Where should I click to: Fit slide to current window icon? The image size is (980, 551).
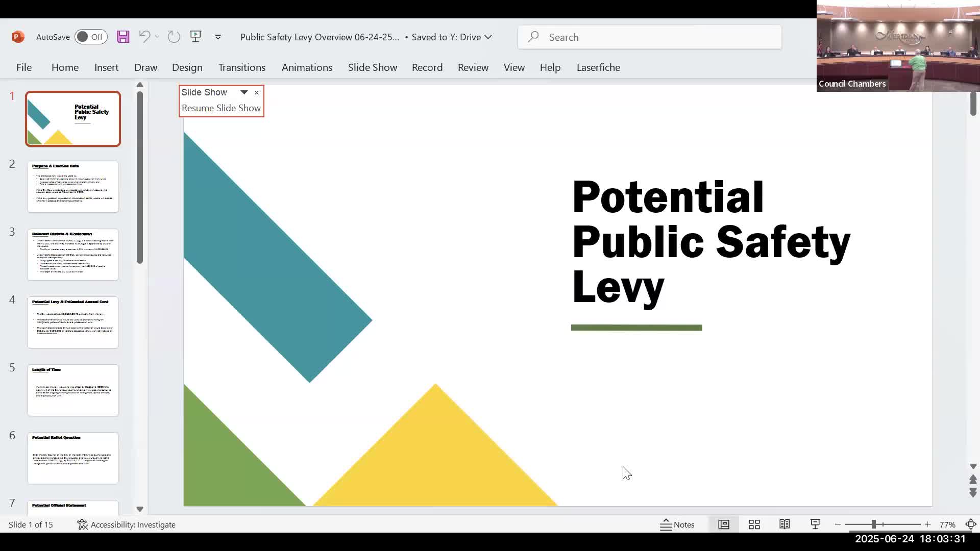971,524
